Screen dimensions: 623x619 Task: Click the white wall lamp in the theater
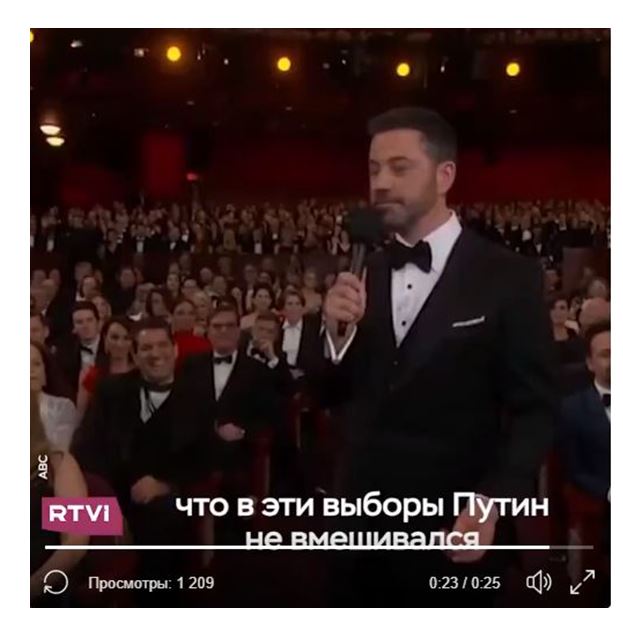coord(52,134)
